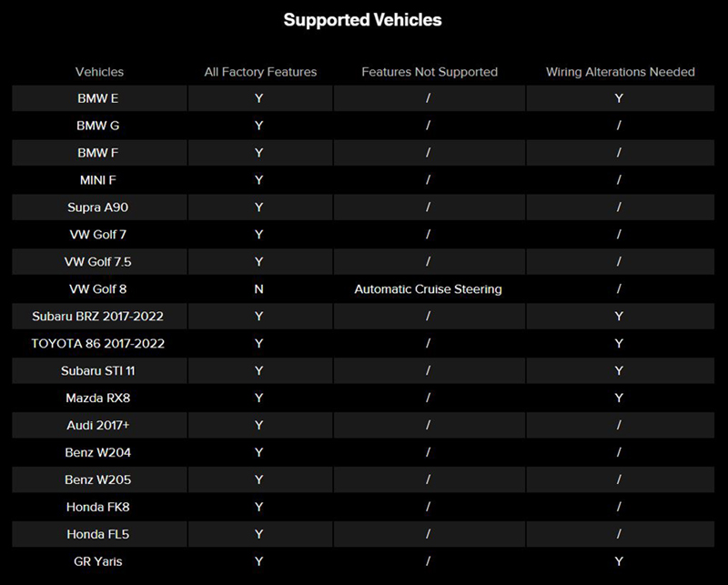Select the BMW E vehicle row
Image resolution: width=728 pixels, height=585 pixels.
[363, 98]
